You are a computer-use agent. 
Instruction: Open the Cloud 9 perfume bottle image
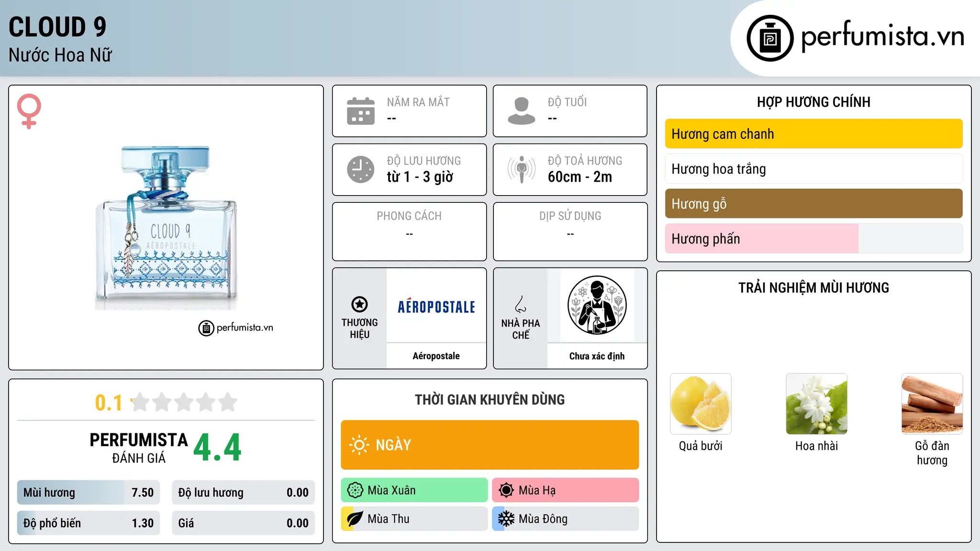(x=166, y=228)
